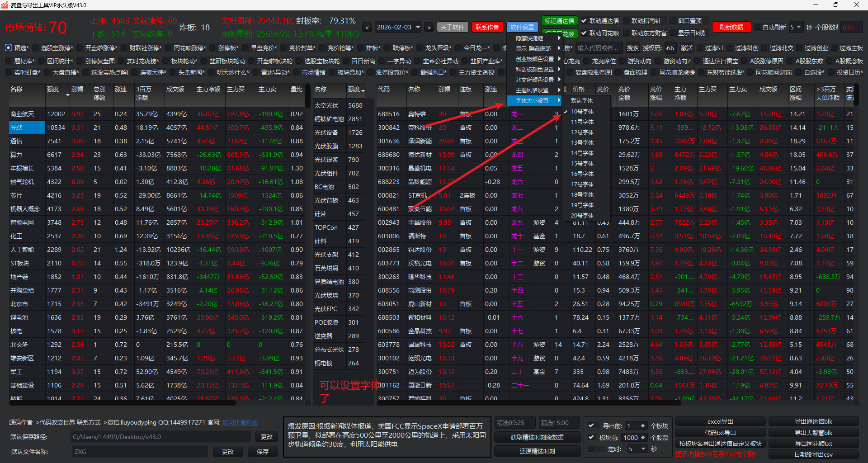Go to previous date with left arrow
This screenshot has height=463, width=868.
(x=367, y=28)
